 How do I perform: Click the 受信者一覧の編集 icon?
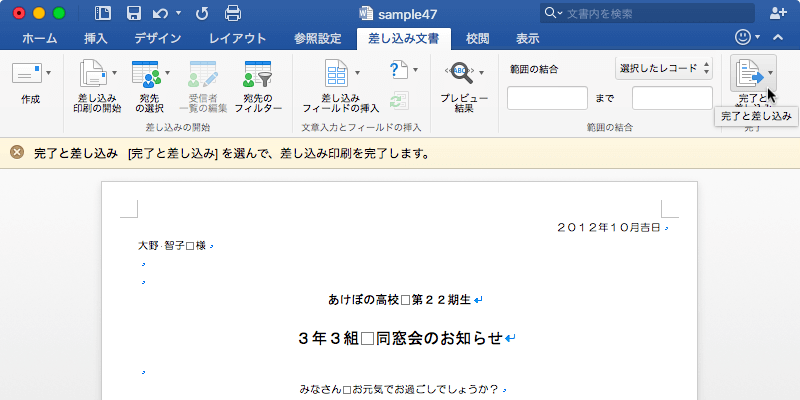(203, 73)
